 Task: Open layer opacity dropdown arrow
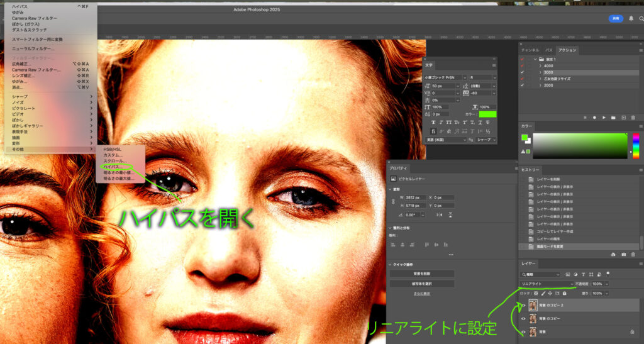607,284
